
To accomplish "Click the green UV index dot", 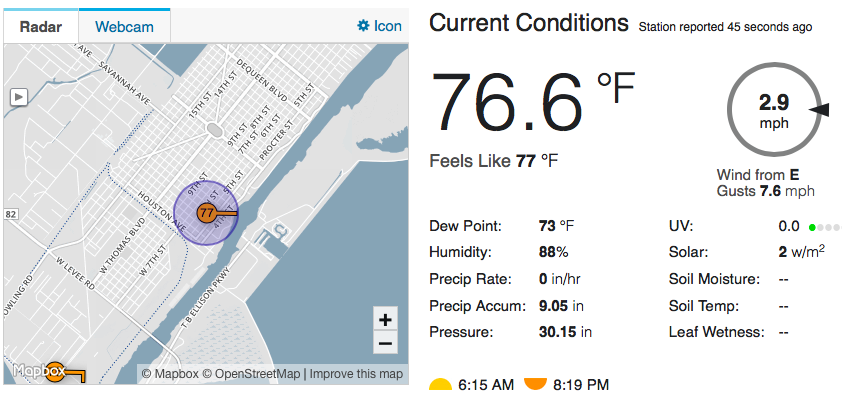I will (x=812, y=228).
